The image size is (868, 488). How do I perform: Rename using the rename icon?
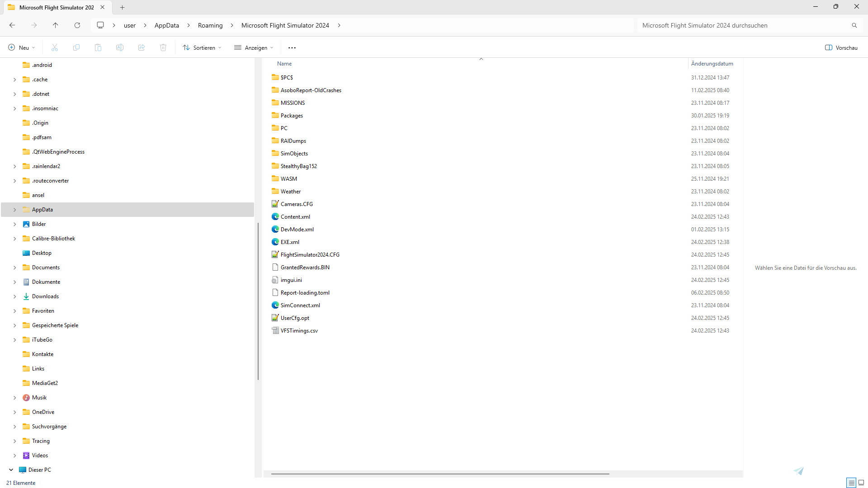pyautogui.click(x=119, y=47)
